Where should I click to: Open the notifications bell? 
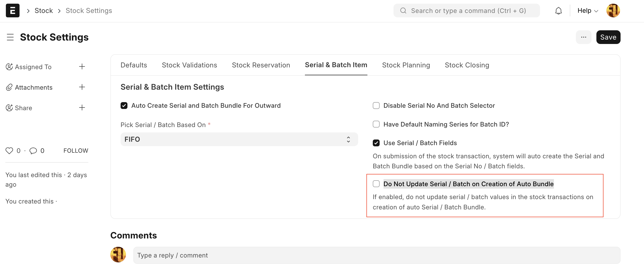(x=558, y=11)
